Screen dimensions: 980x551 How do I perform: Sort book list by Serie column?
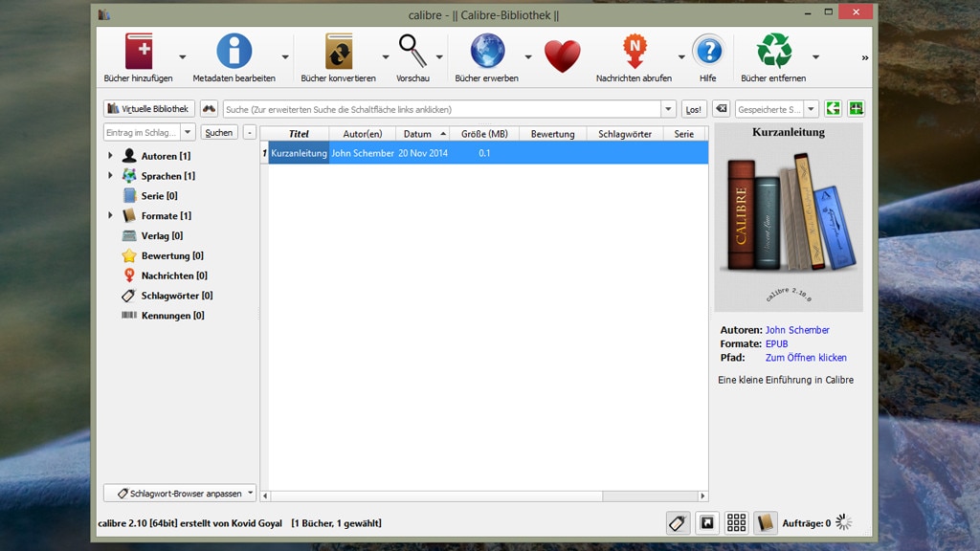[x=683, y=134]
